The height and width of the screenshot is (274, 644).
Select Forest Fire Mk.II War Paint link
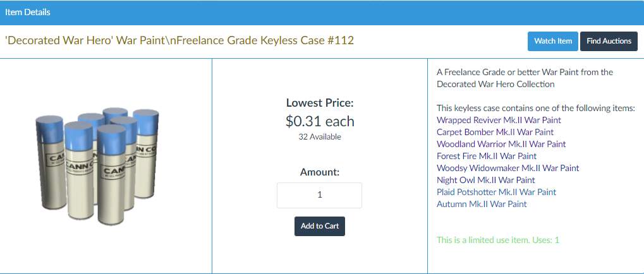tap(487, 156)
